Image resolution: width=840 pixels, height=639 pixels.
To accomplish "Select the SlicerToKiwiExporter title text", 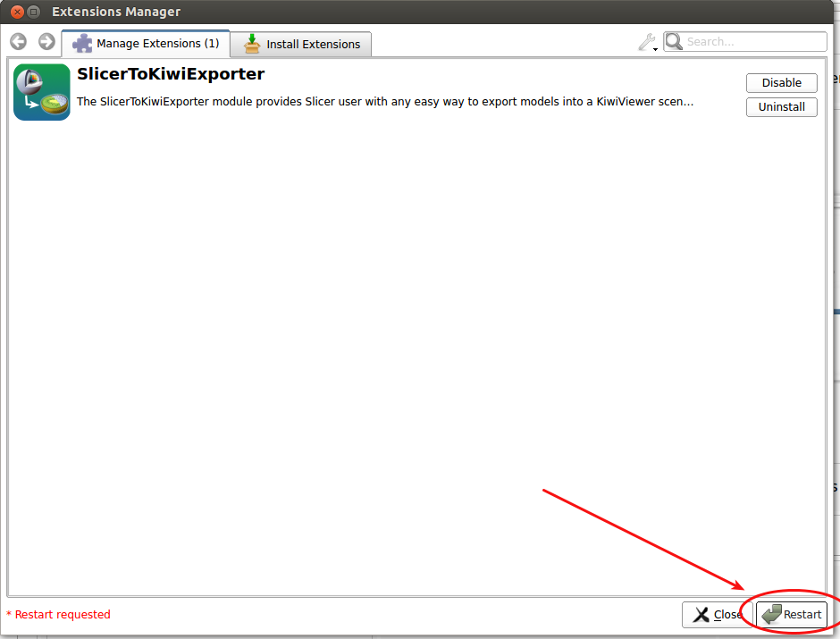I will click(171, 74).
